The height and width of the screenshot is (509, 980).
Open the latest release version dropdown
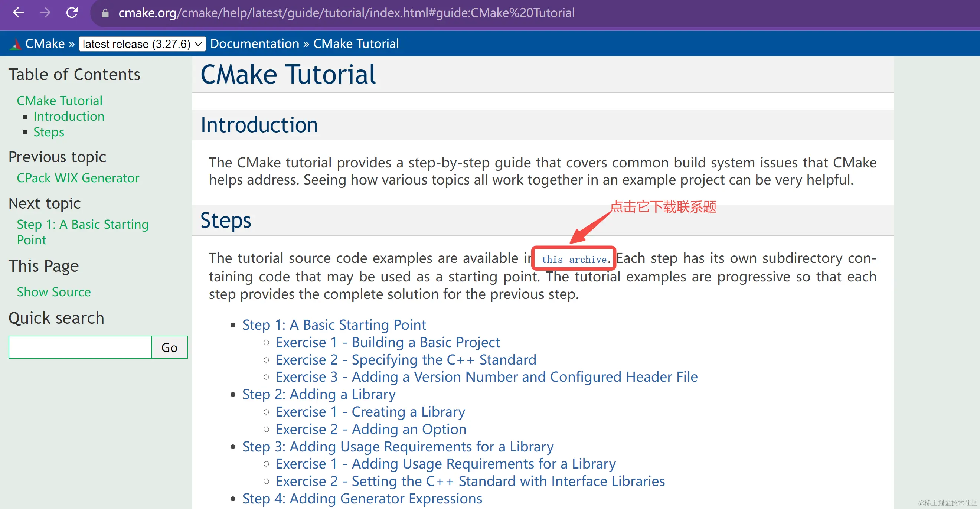coord(142,44)
